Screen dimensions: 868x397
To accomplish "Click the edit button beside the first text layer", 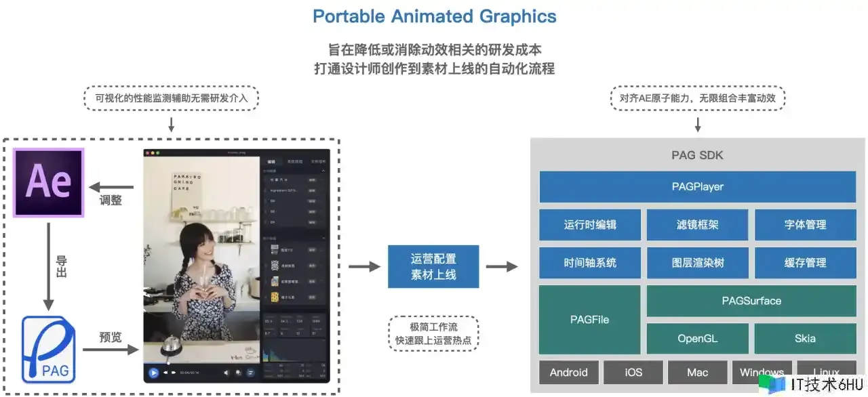I will [312, 181].
